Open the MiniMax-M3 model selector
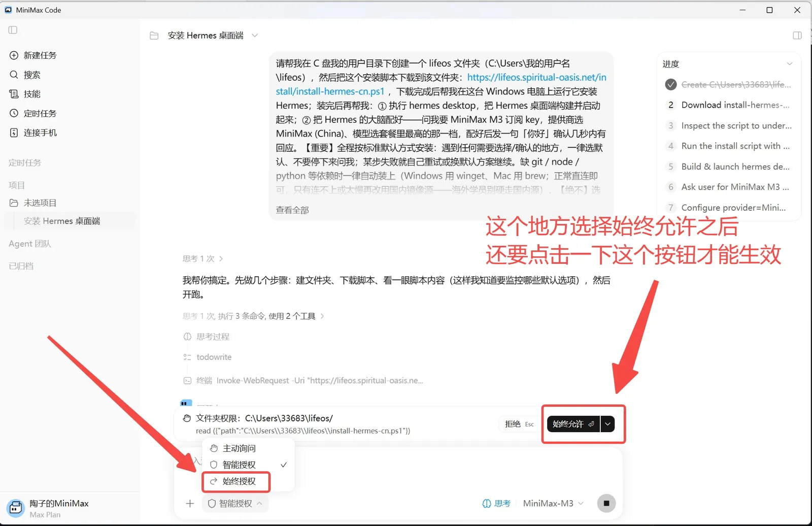The width and height of the screenshot is (812, 526). (x=553, y=504)
